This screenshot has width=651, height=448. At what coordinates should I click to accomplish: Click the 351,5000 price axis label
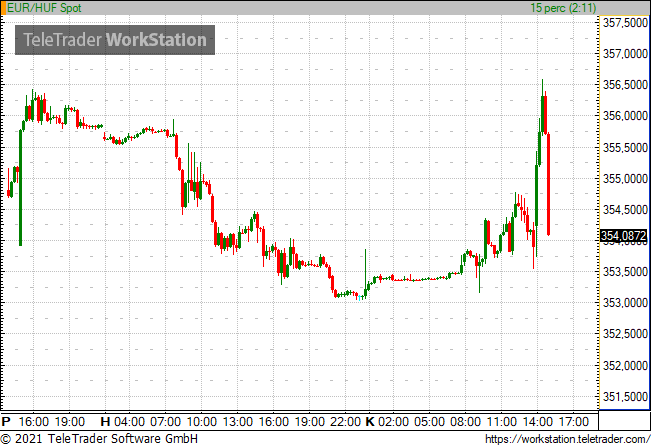(625, 397)
